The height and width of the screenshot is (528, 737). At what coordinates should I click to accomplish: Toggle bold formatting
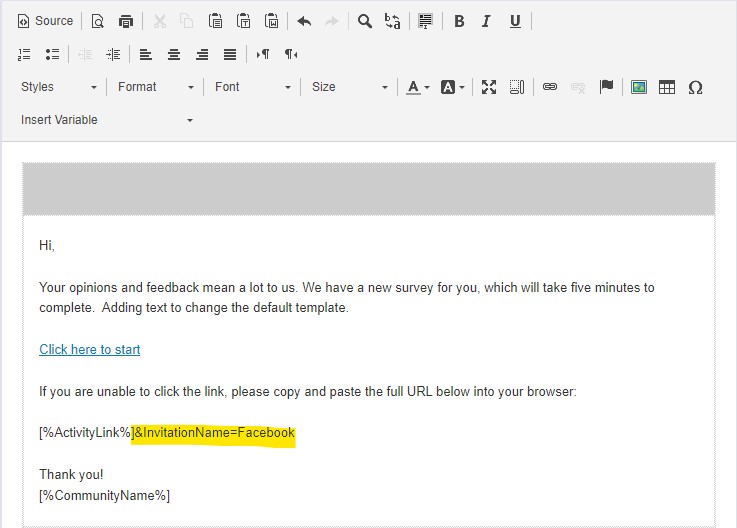coord(459,21)
